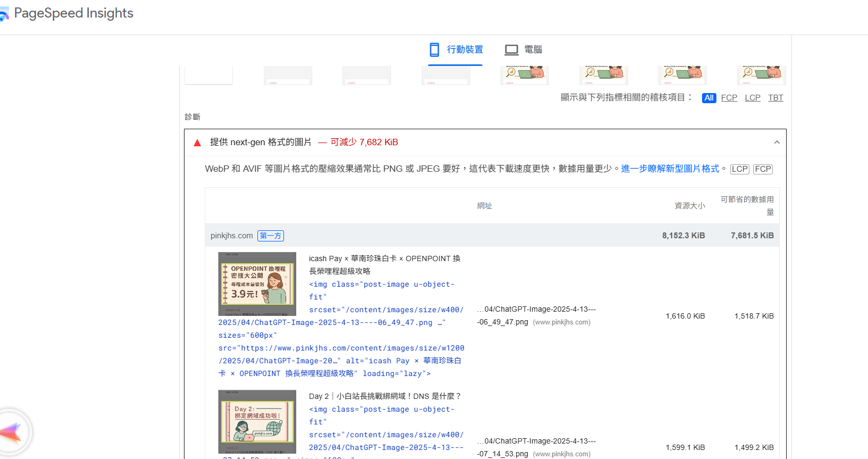Click the PageSpeed Insights logo icon
The height and width of the screenshot is (459, 868).
click(4, 14)
